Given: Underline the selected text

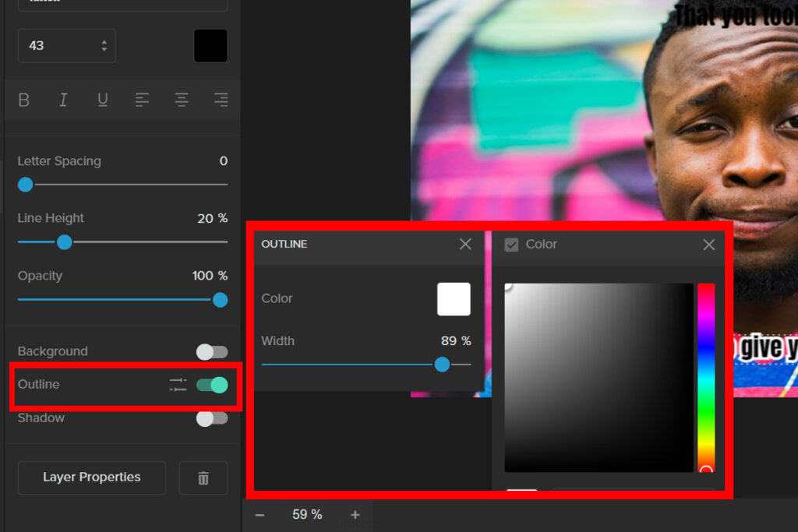Looking at the screenshot, I should (102, 100).
